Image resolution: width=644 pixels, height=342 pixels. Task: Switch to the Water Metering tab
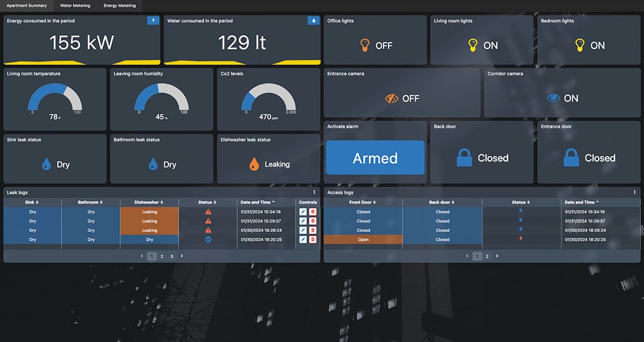pyautogui.click(x=75, y=6)
